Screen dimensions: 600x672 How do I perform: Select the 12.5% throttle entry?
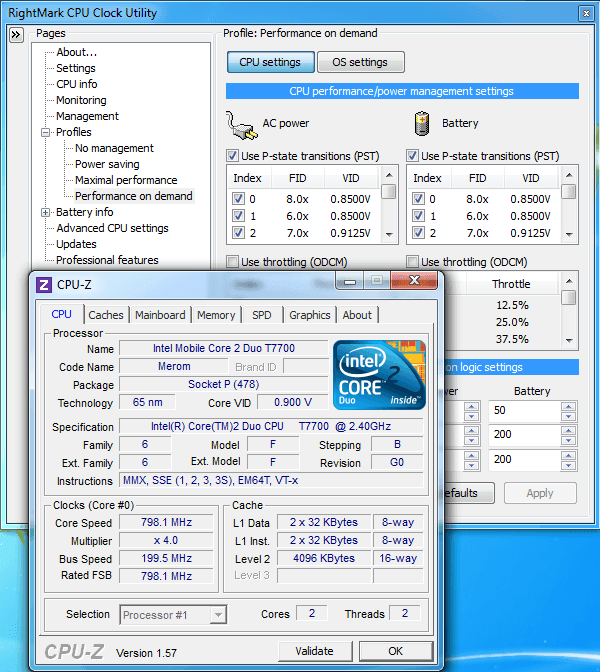(512, 305)
